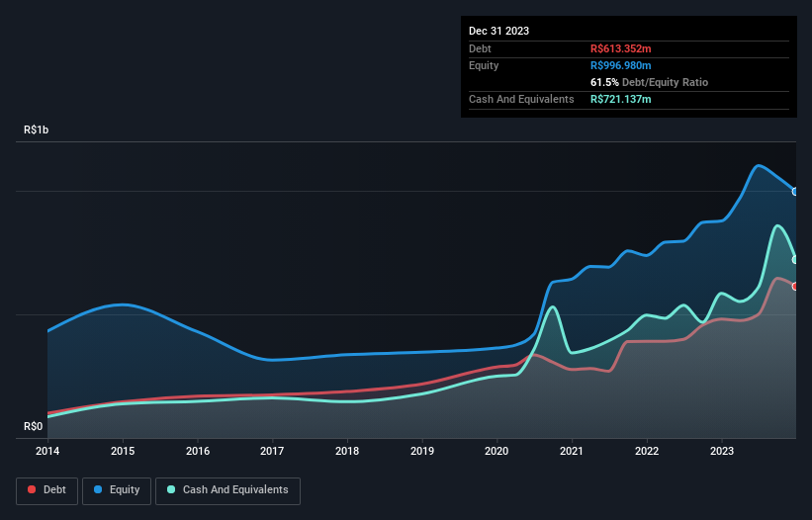Viewport: 812px width, 520px height.
Task: Select the Equity end-point marker on the blue line
Action: pos(795,192)
